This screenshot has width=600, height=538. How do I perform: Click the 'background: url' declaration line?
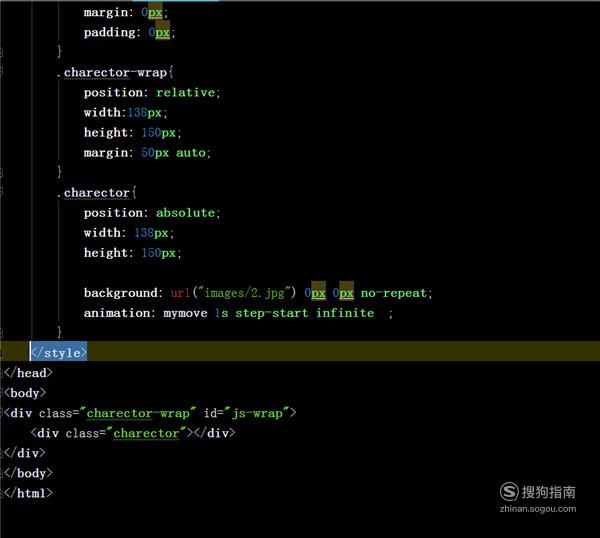[x=258, y=293]
